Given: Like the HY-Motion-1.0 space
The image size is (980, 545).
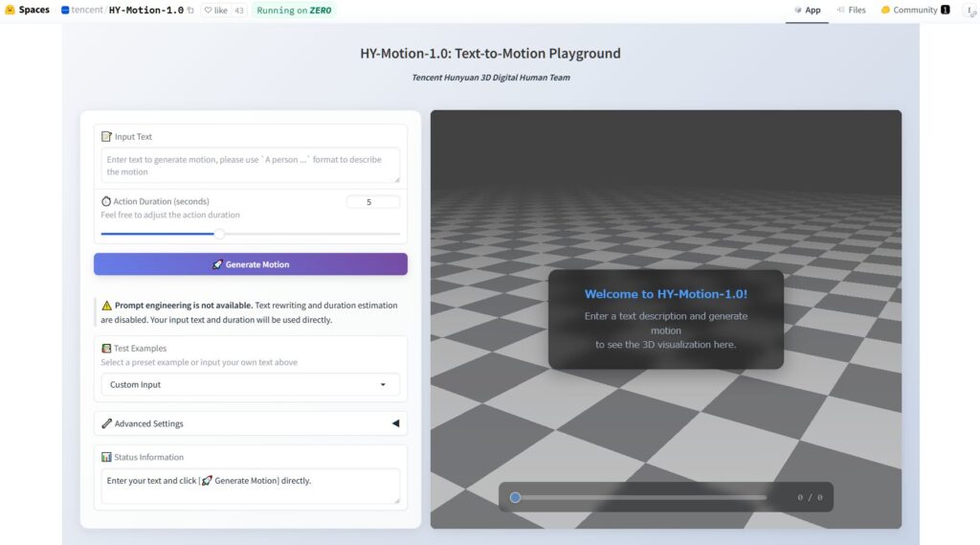Looking at the screenshot, I should pyautogui.click(x=214, y=11).
